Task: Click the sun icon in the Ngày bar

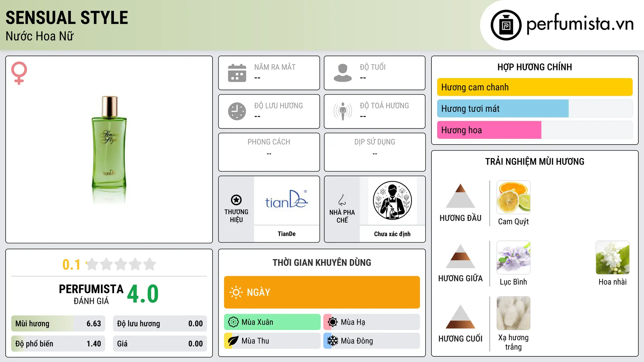Action: [236, 292]
